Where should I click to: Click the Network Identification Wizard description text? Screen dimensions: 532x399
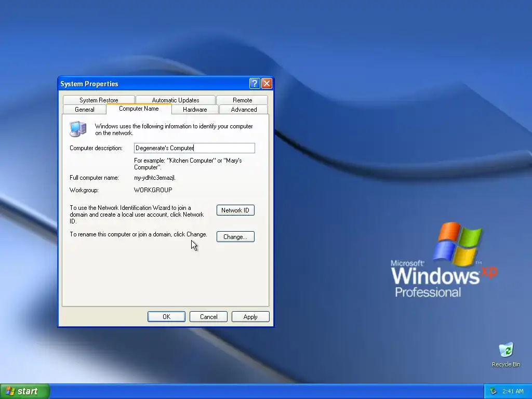click(137, 215)
